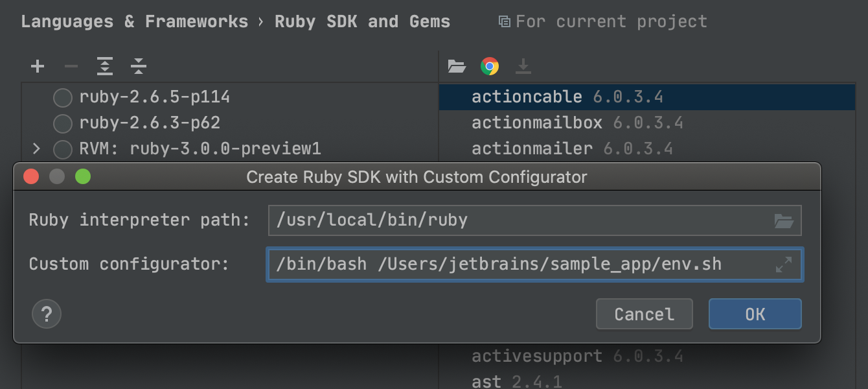Select actionmailbox 6.0.3.4 gem row

[x=647, y=123]
